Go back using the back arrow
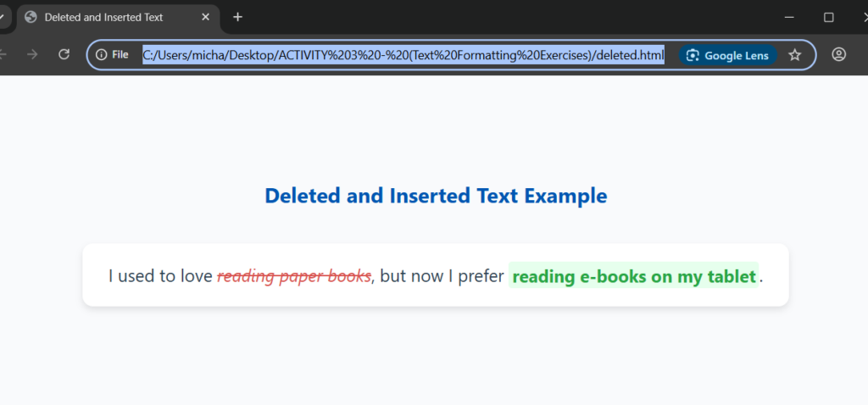Image resolution: width=868 pixels, height=405 pixels. 3,54
